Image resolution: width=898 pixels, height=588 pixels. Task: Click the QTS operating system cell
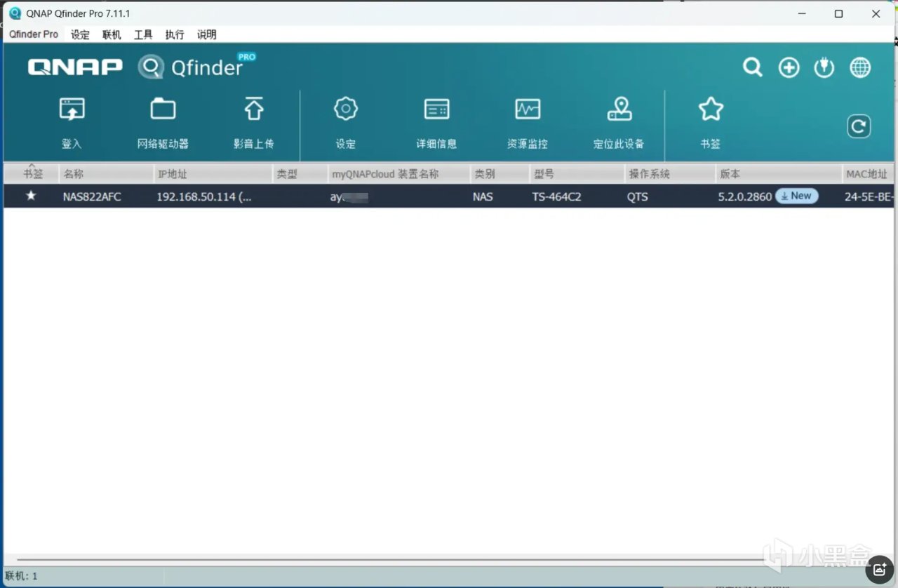click(x=638, y=196)
